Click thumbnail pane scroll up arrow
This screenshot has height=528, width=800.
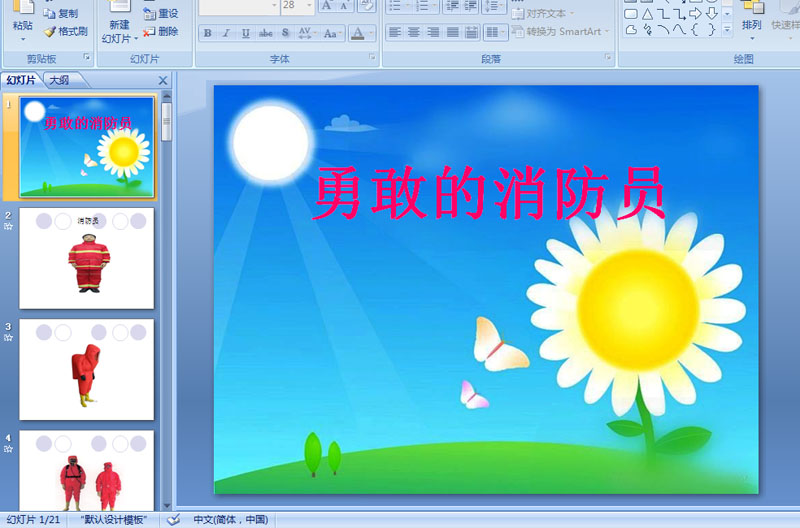pos(167,95)
